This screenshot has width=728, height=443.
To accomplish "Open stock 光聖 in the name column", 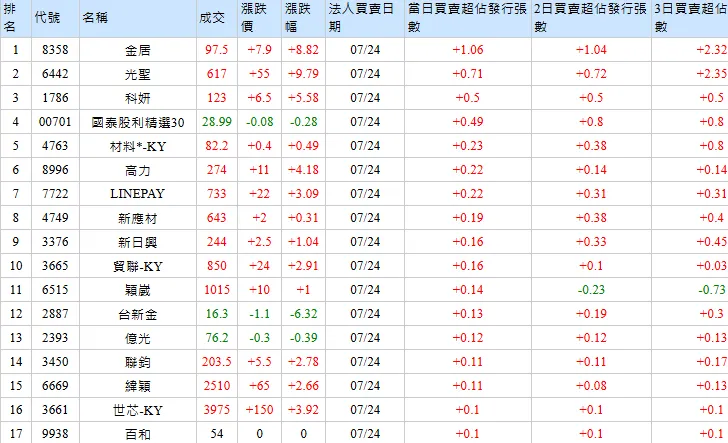I will point(138,74).
